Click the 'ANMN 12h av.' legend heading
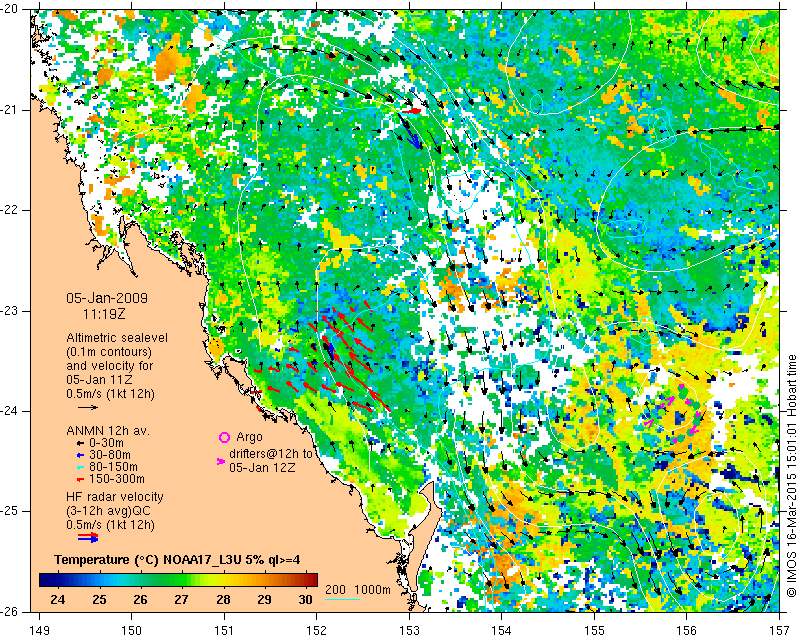 108,430
